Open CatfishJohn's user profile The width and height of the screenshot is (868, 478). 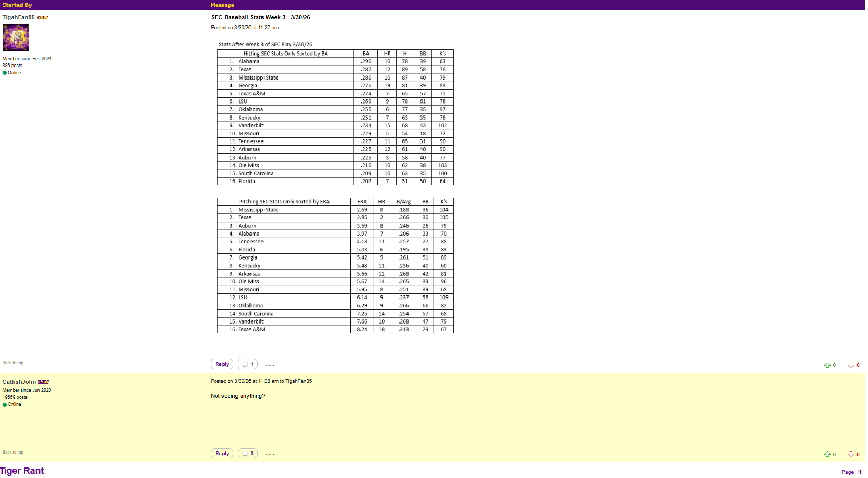[19, 382]
